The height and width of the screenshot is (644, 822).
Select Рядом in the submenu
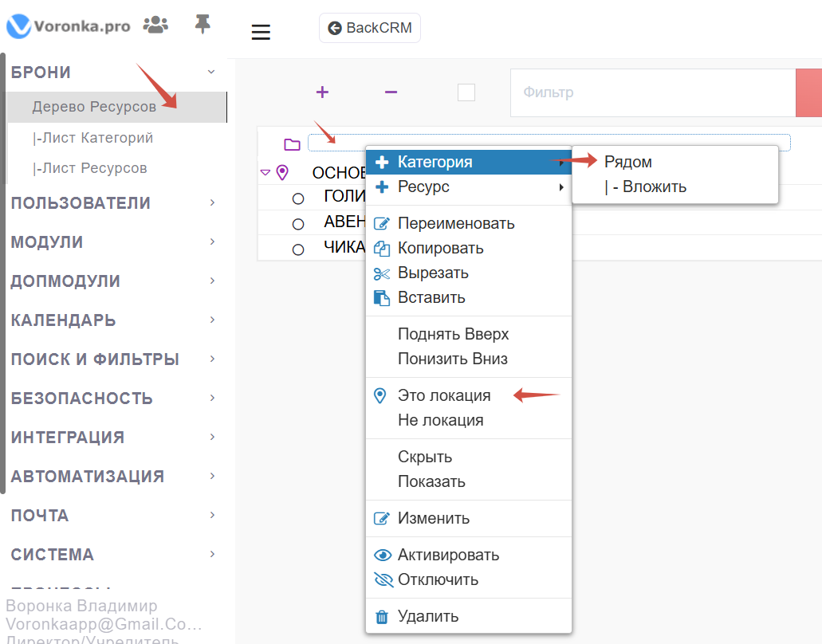tap(628, 163)
